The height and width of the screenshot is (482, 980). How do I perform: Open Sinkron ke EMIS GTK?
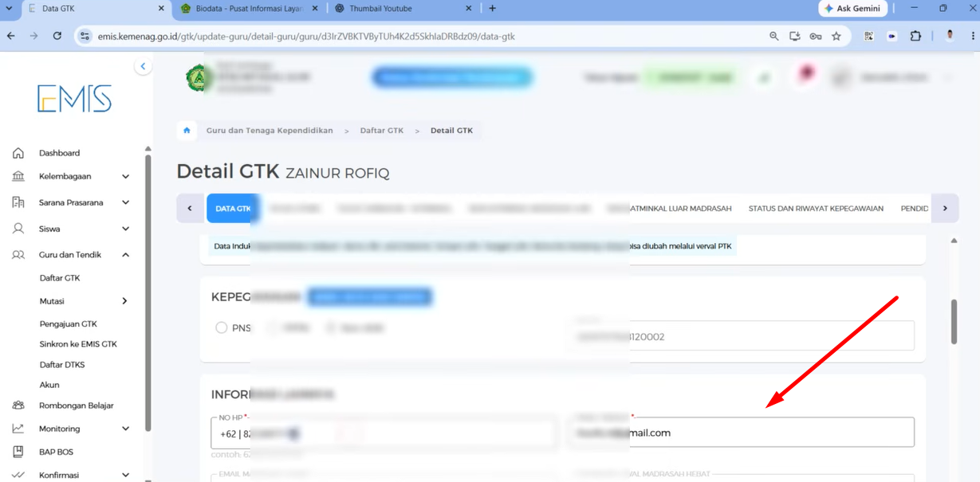coord(78,344)
